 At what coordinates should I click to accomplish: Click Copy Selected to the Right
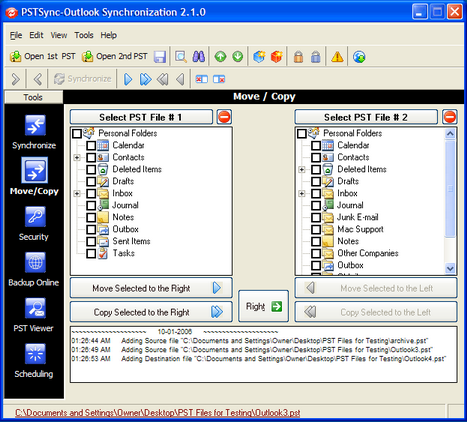(x=151, y=312)
